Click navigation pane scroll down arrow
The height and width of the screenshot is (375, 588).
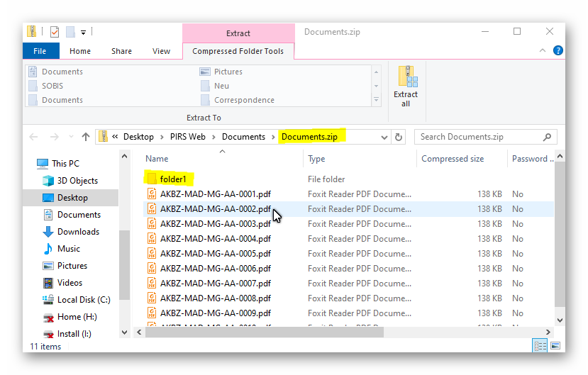125,332
